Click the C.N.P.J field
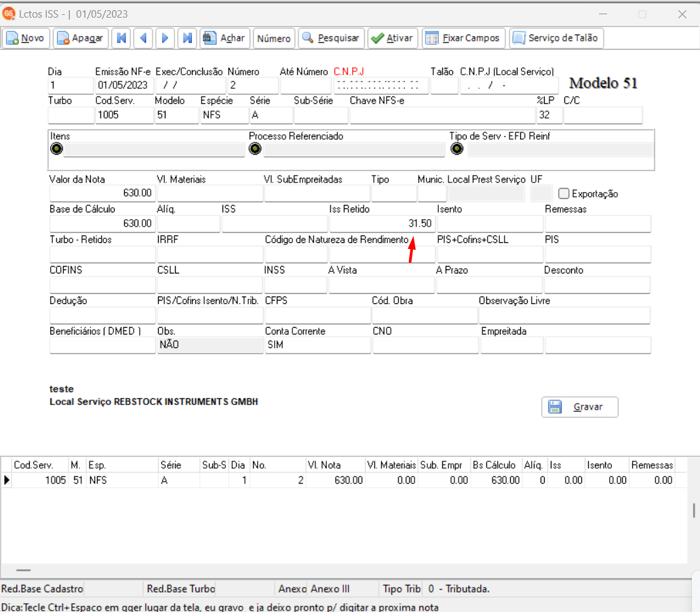700x612 pixels. tap(381, 85)
